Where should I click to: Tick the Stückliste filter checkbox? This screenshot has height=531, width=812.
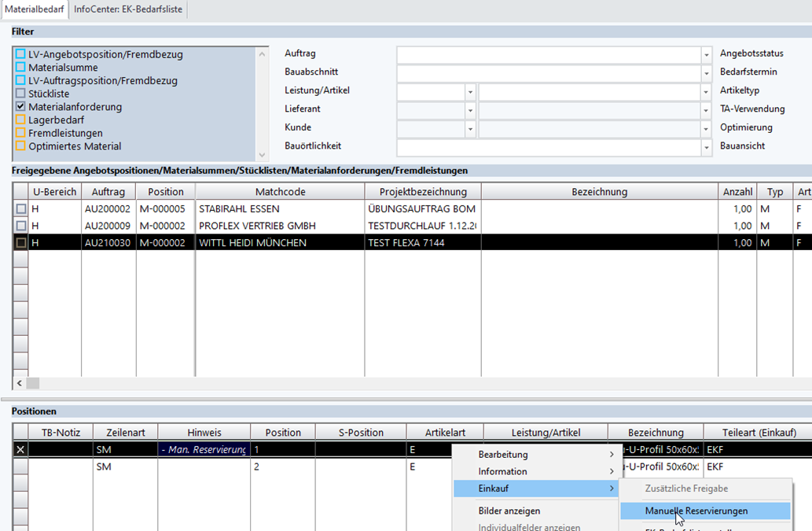(21, 94)
